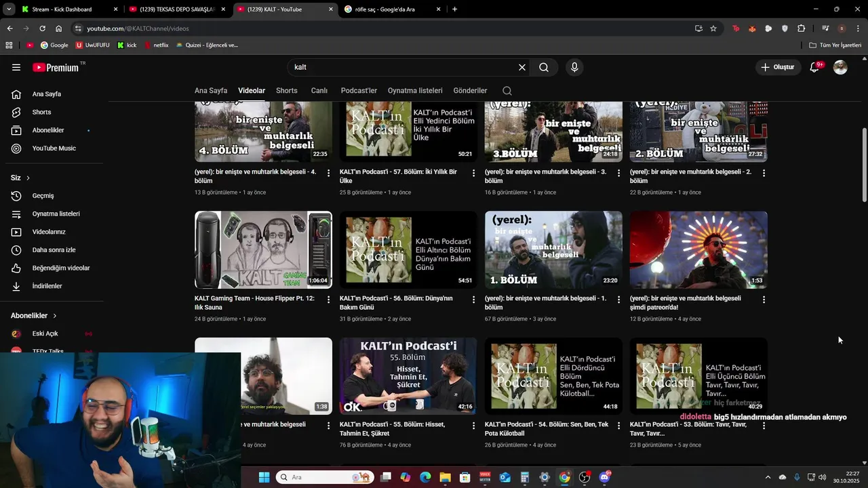Open options menu for 1. bölüm belgesel video
868x488 pixels.
[619, 300]
